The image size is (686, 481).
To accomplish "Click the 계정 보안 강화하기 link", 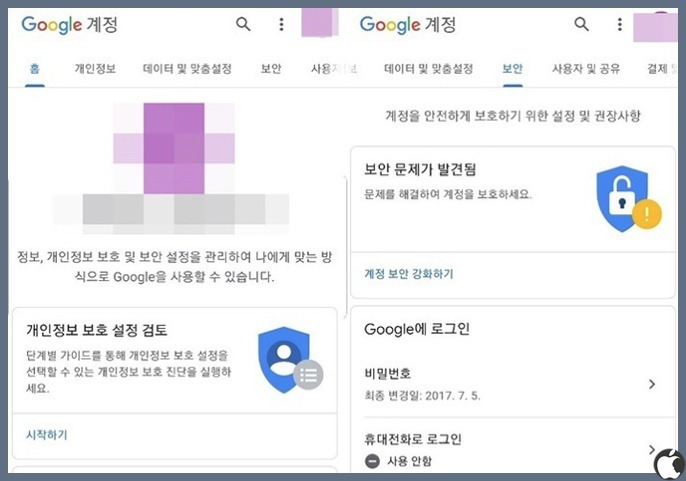I will tap(409, 274).
